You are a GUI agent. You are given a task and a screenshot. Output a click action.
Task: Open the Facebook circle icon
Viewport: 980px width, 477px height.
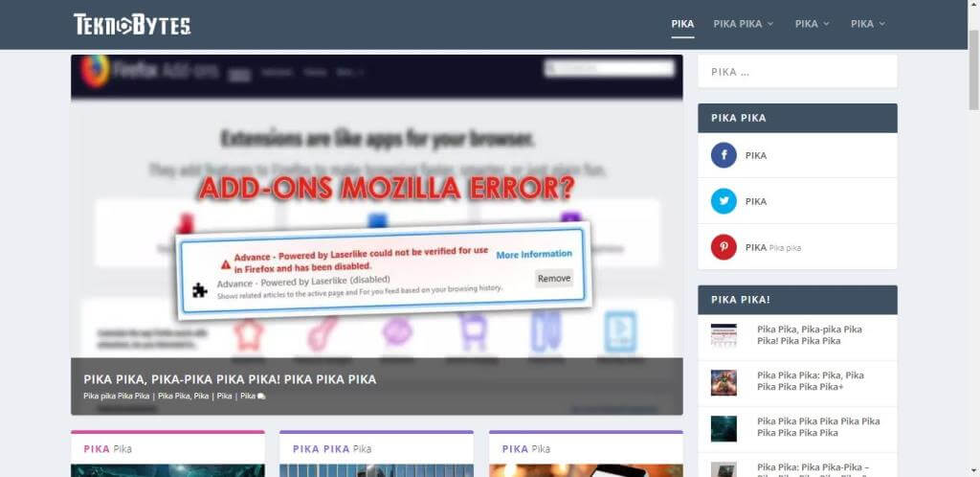(724, 155)
